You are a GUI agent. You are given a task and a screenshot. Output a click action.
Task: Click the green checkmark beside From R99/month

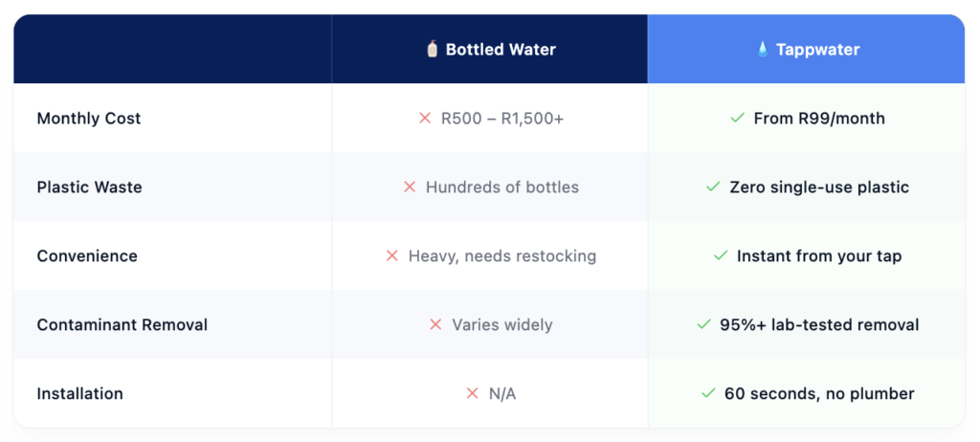pos(738,118)
